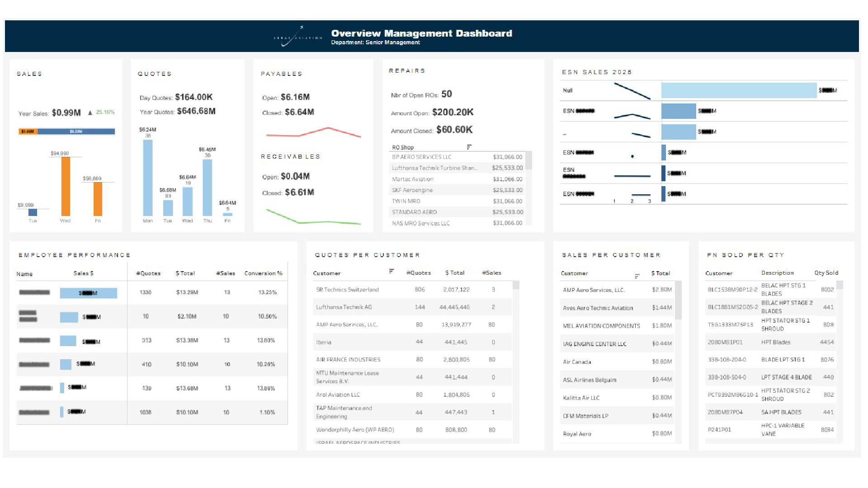This screenshot has height=488, width=868.
Task: Select Iberia customer row
Action: pyautogui.click(x=412, y=342)
